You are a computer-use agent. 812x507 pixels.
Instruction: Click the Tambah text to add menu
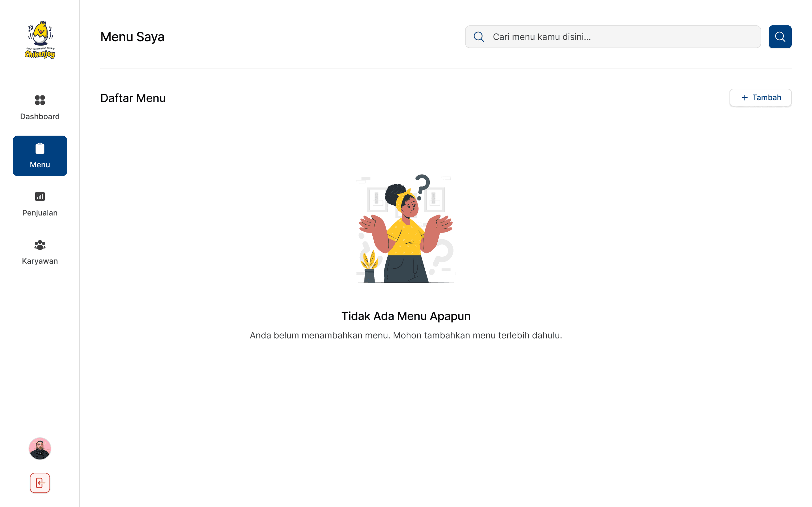pyautogui.click(x=767, y=98)
